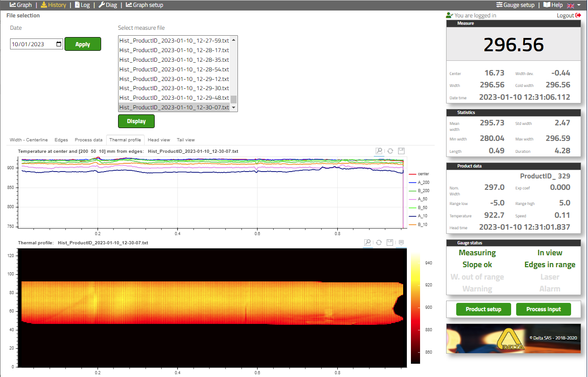The image size is (588, 377).
Task: Click the Logout icon
Action: pyautogui.click(x=578, y=16)
